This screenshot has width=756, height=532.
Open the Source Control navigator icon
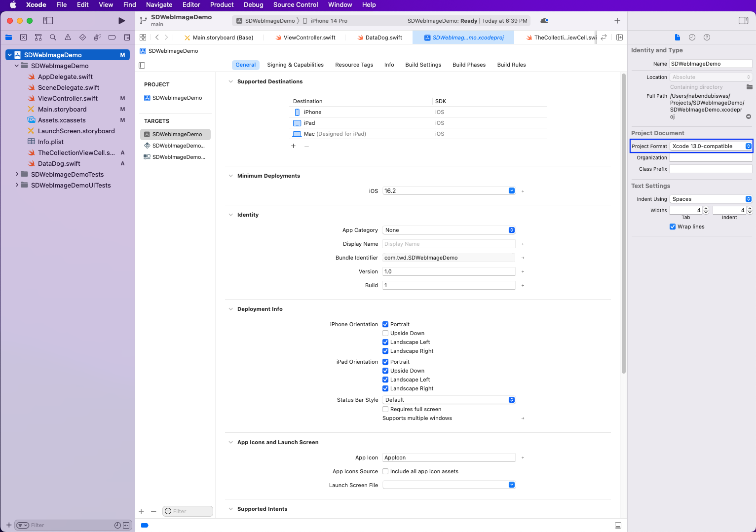click(23, 38)
